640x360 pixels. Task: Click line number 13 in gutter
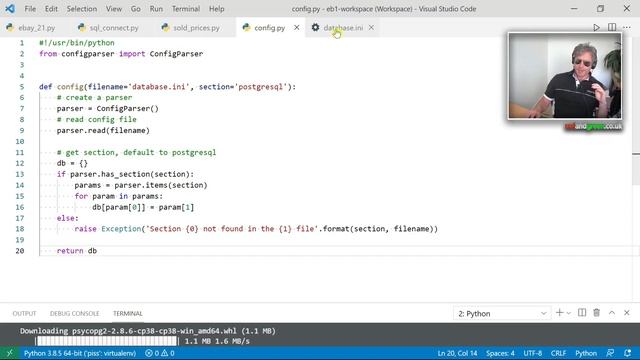pyautogui.click(x=20, y=174)
